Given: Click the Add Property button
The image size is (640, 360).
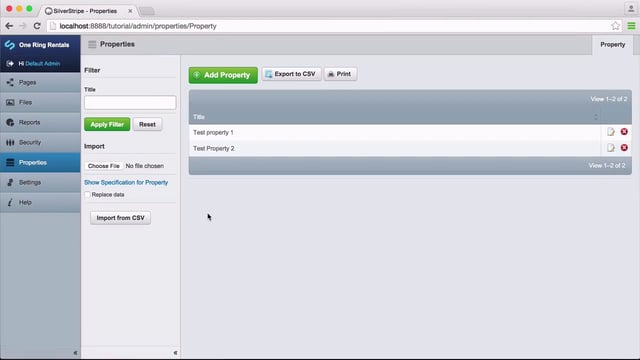Looking at the screenshot, I should (x=223, y=75).
